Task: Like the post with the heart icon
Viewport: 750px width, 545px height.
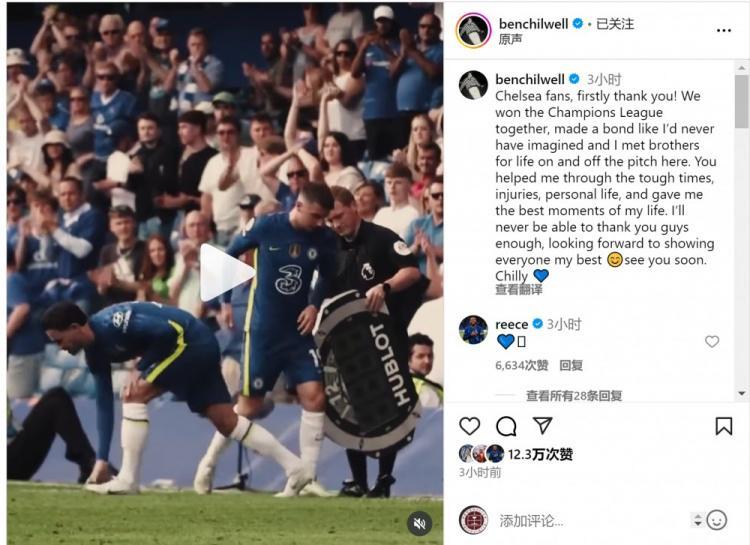Action: [469, 425]
